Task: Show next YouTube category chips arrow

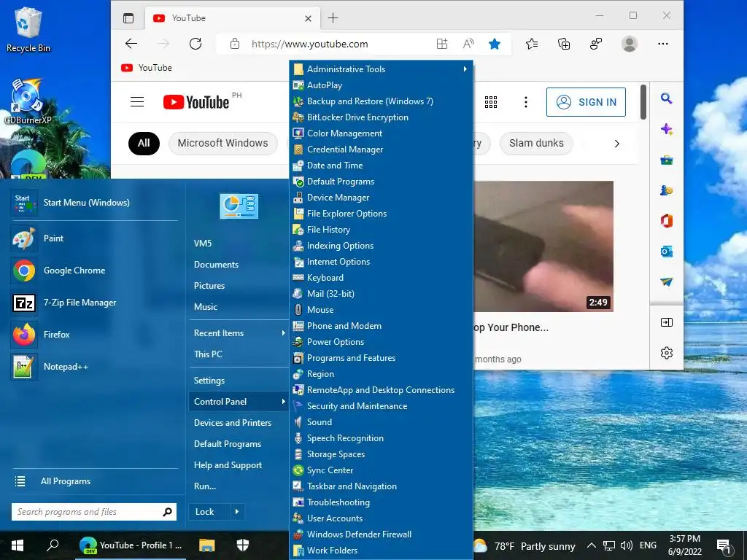Action: click(x=617, y=144)
